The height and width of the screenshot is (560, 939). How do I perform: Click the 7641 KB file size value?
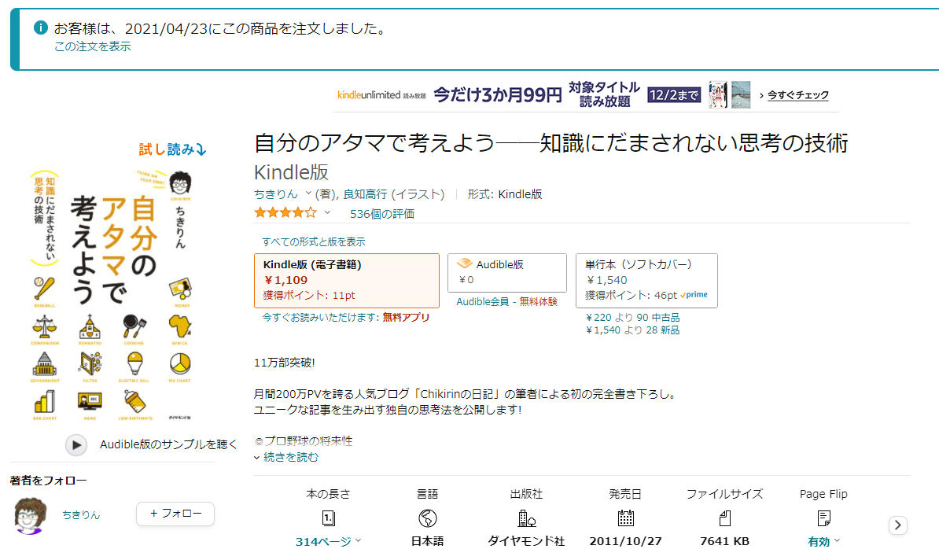pos(724,541)
